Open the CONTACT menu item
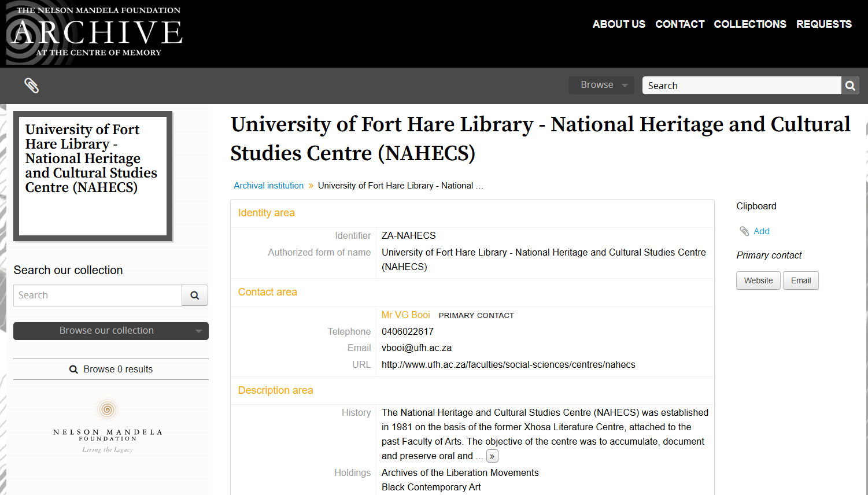868x495 pixels. pyautogui.click(x=679, y=24)
